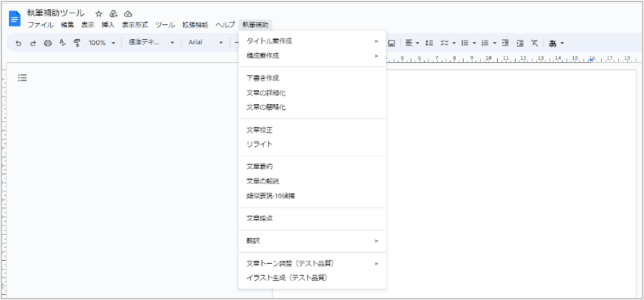Click the line spacing icon
644x300 pixels.
(x=429, y=43)
